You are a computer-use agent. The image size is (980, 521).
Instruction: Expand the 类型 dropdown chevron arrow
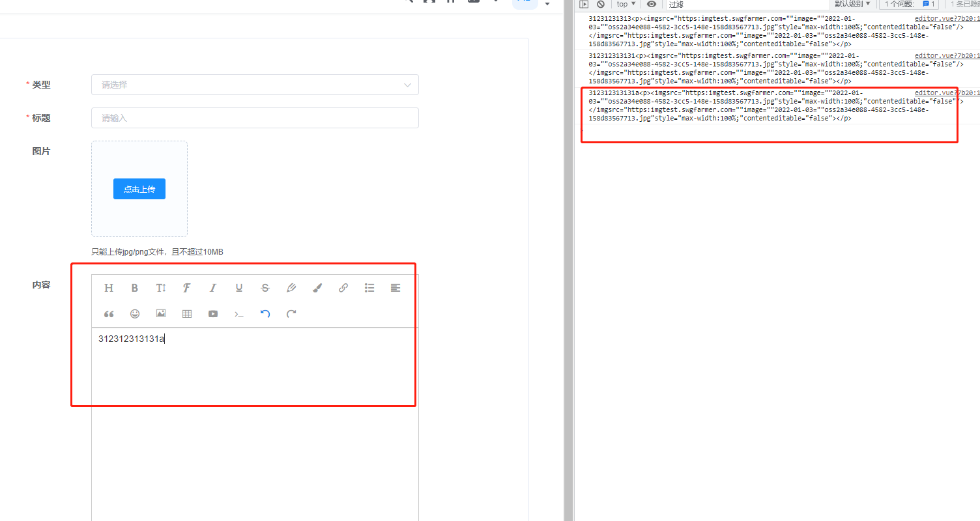pos(408,85)
